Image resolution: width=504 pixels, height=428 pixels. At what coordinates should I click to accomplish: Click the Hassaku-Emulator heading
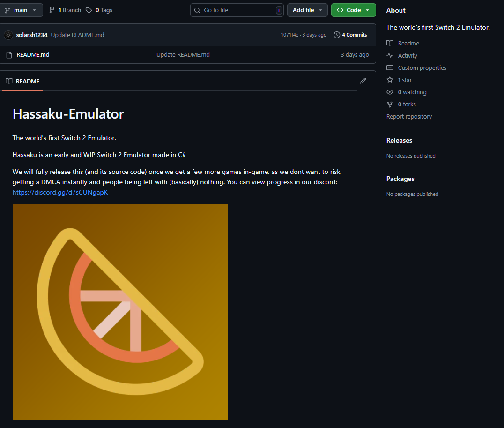click(x=68, y=114)
